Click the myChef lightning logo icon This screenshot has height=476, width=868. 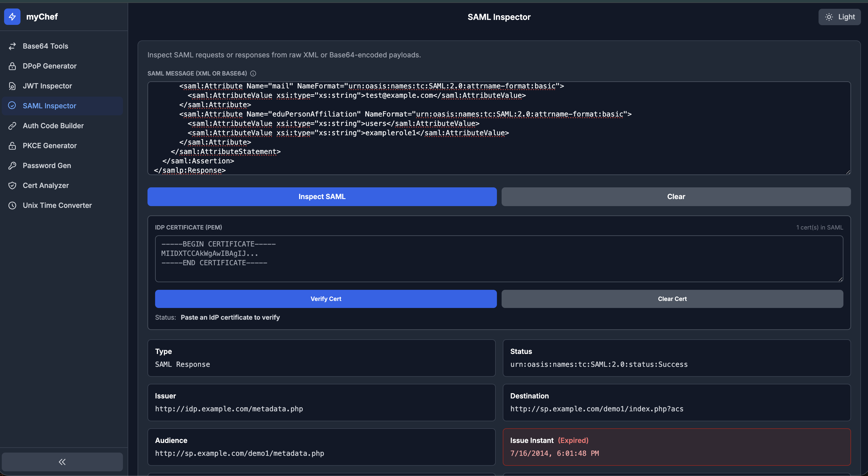[12, 16]
